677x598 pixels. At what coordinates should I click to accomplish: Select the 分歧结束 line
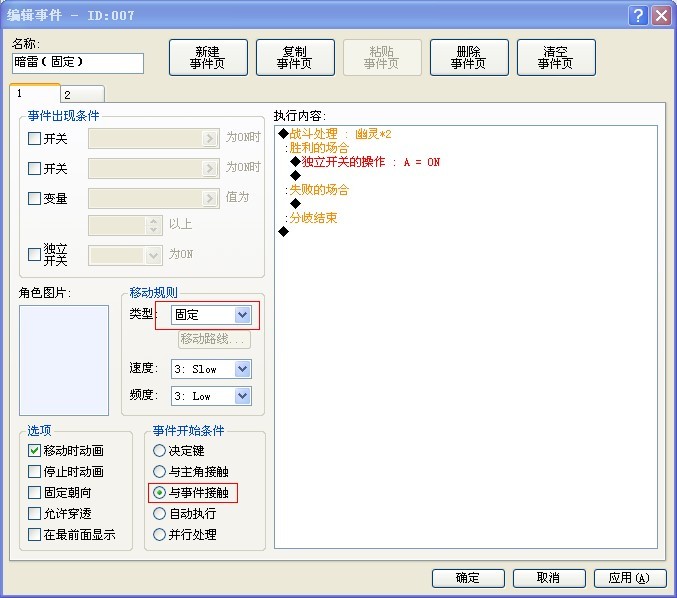tap(311, 218)
